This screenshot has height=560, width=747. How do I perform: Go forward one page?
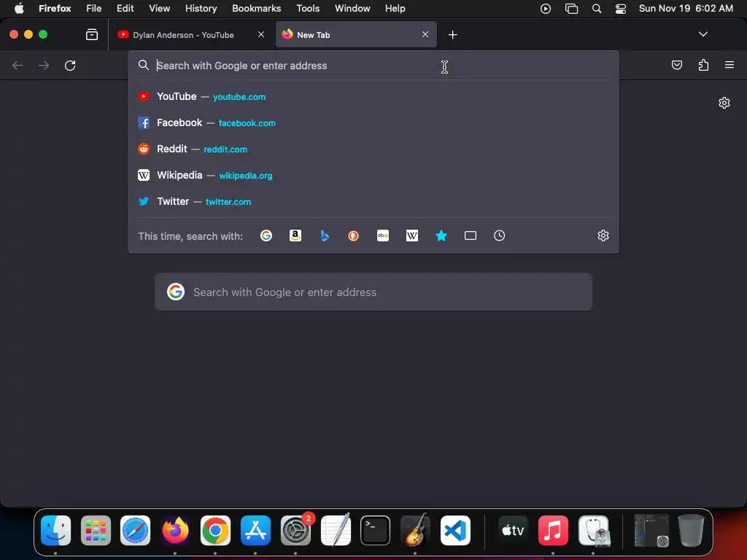44,65
